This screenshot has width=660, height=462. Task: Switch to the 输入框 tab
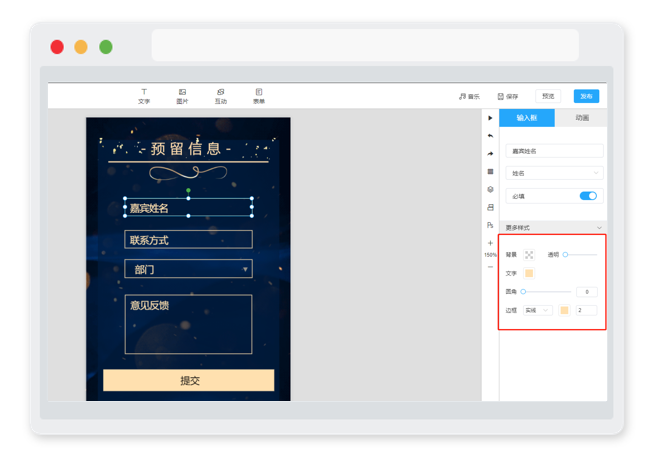click(x=527, y=118)
